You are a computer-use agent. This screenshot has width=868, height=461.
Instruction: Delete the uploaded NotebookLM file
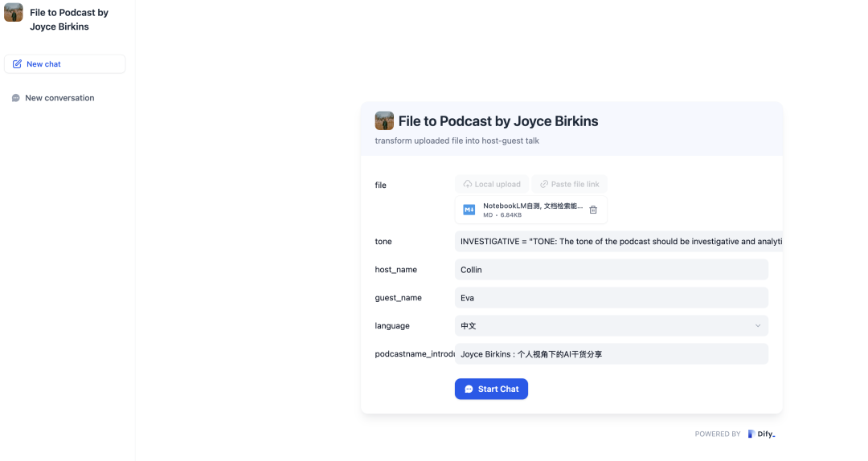click(593, 210)
